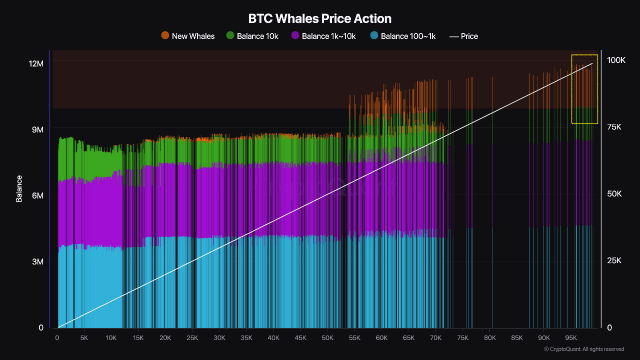Click the 12M label on Balance axis
The image size is (640, 360).
coord(36,64)
